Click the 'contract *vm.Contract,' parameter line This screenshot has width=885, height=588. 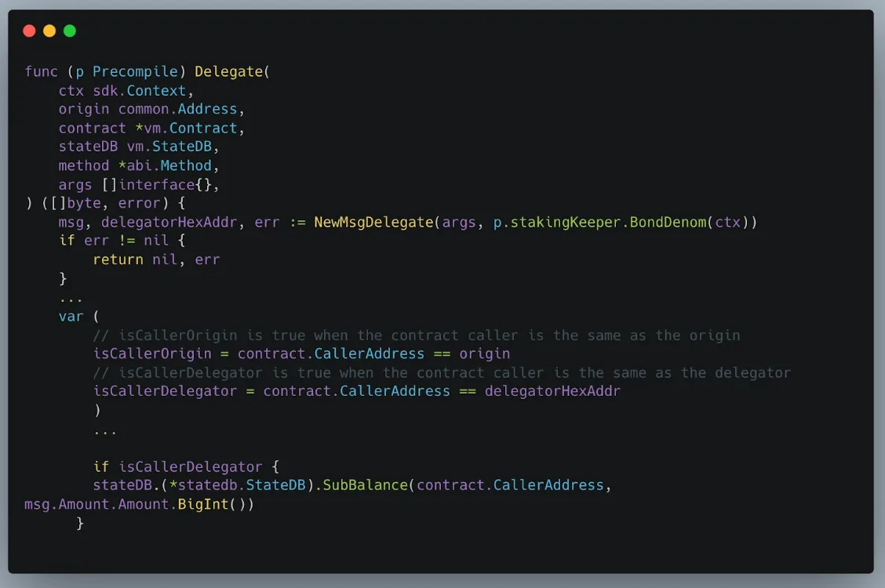coord(151,129)
